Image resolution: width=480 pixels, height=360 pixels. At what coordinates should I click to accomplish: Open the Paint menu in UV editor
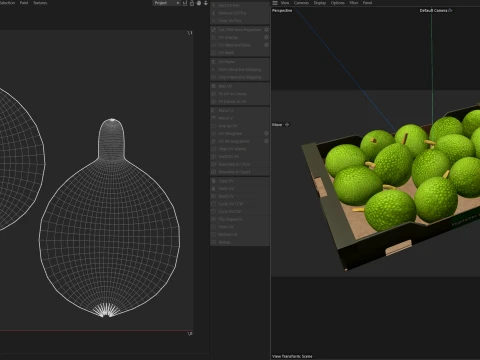point(24,3)
